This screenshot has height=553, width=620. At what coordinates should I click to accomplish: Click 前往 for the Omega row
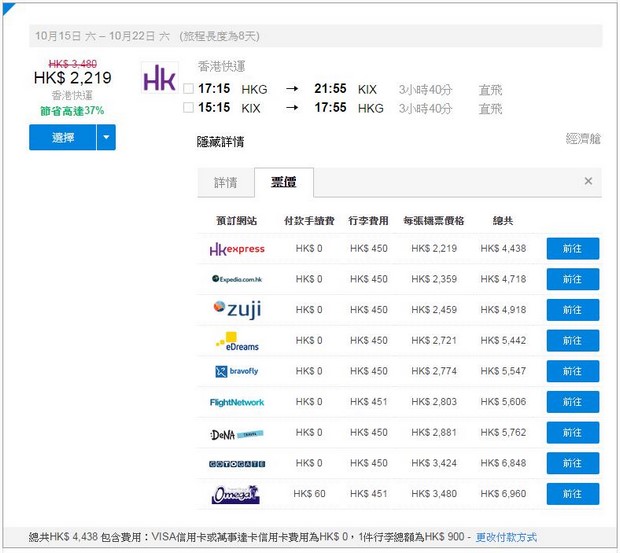(573, 494)
